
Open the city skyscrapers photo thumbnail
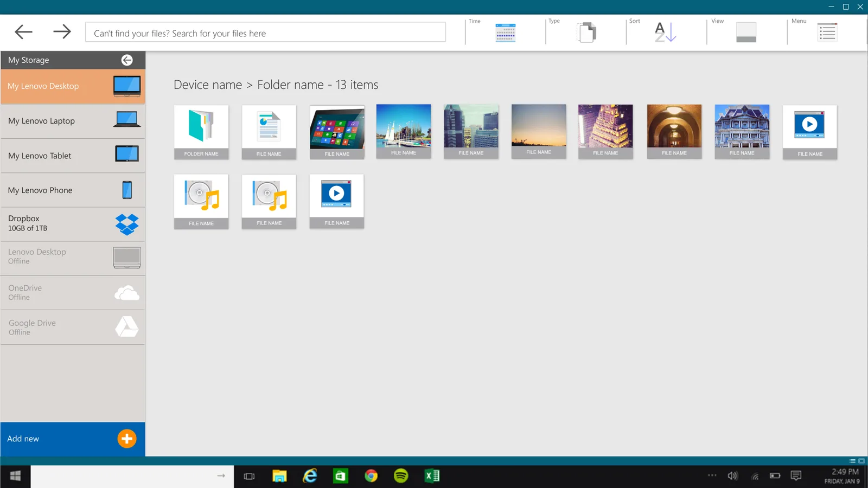pos(471,132)
